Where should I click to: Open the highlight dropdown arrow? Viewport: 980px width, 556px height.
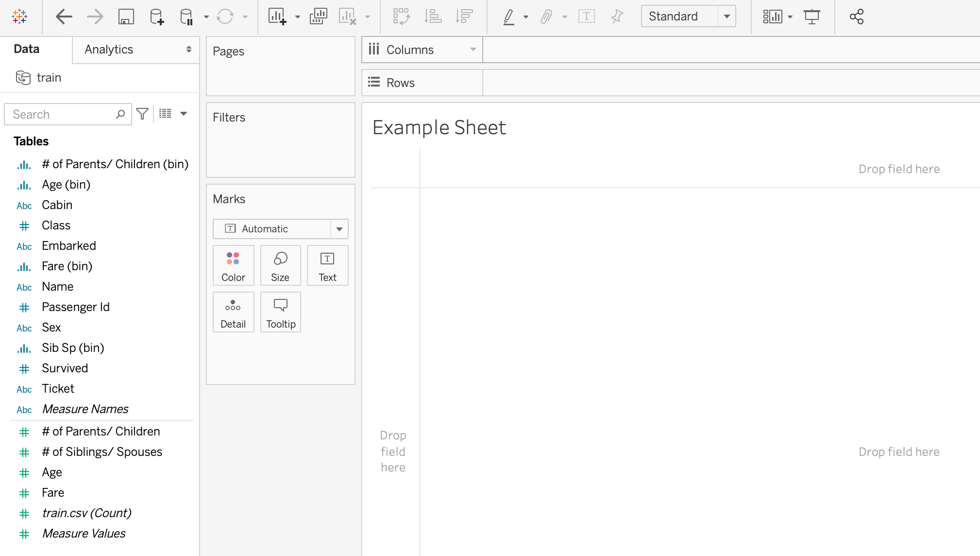[x=526, y=17]
